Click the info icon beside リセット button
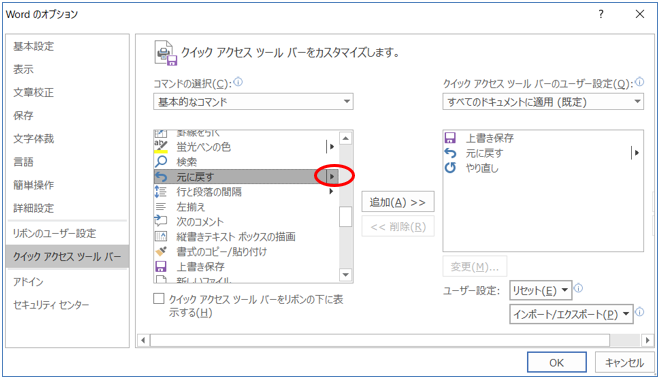 [x=578, y=288]
